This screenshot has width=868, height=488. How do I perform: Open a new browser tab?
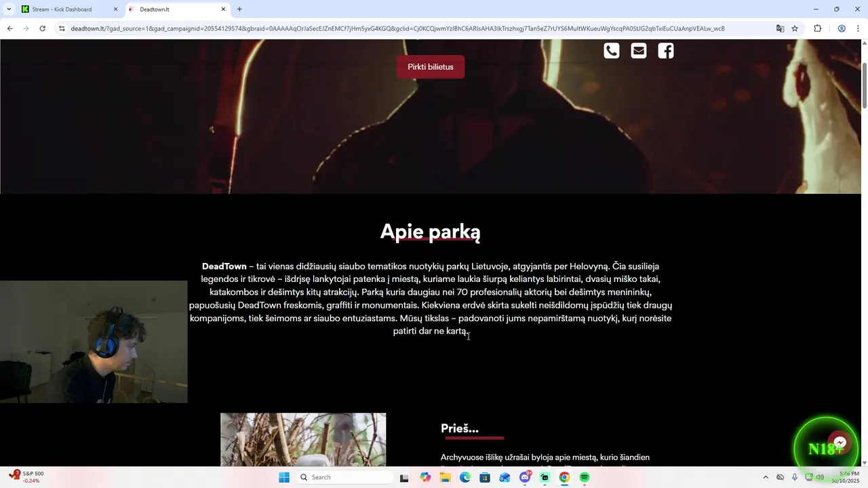(239, 9)
